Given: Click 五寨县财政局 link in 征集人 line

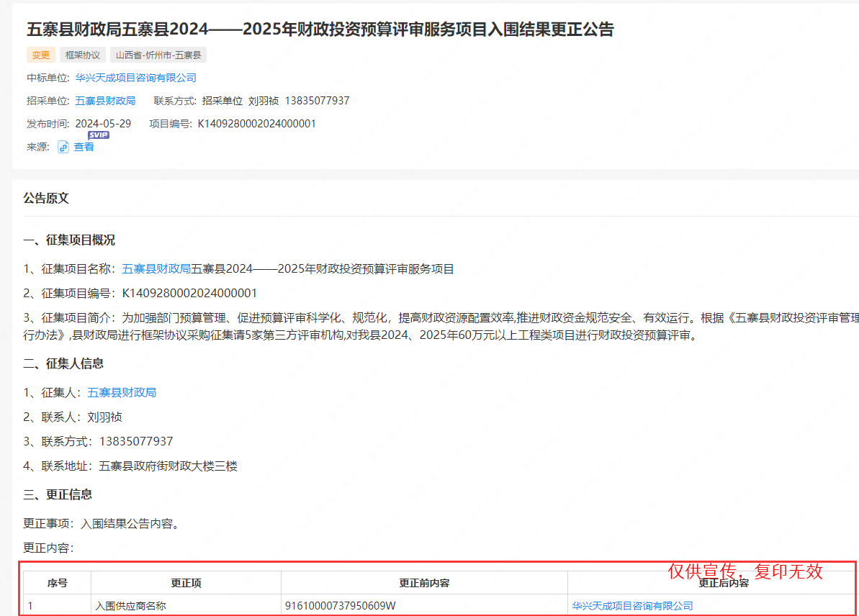Looking at the screenshot, I should 122,392.
